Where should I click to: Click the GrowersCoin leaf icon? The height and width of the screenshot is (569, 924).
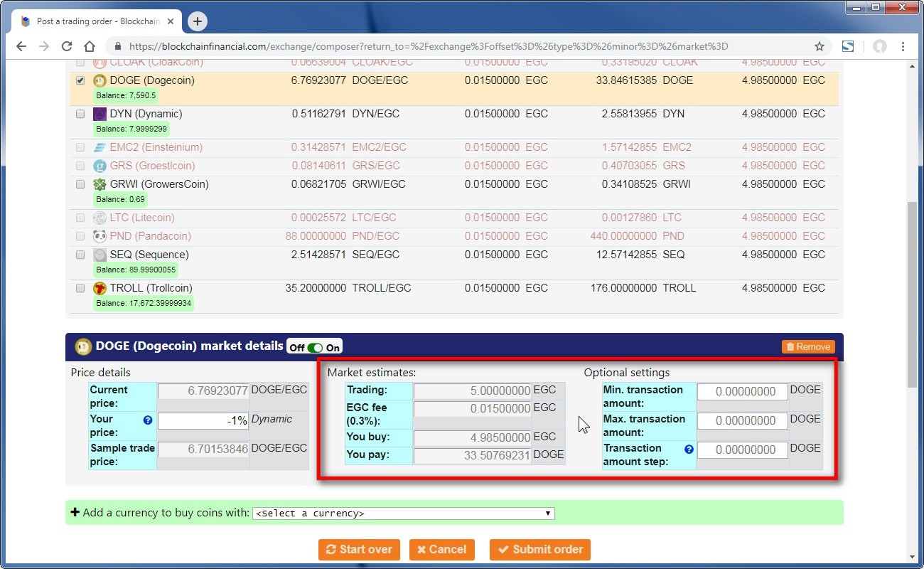(100, 184)
